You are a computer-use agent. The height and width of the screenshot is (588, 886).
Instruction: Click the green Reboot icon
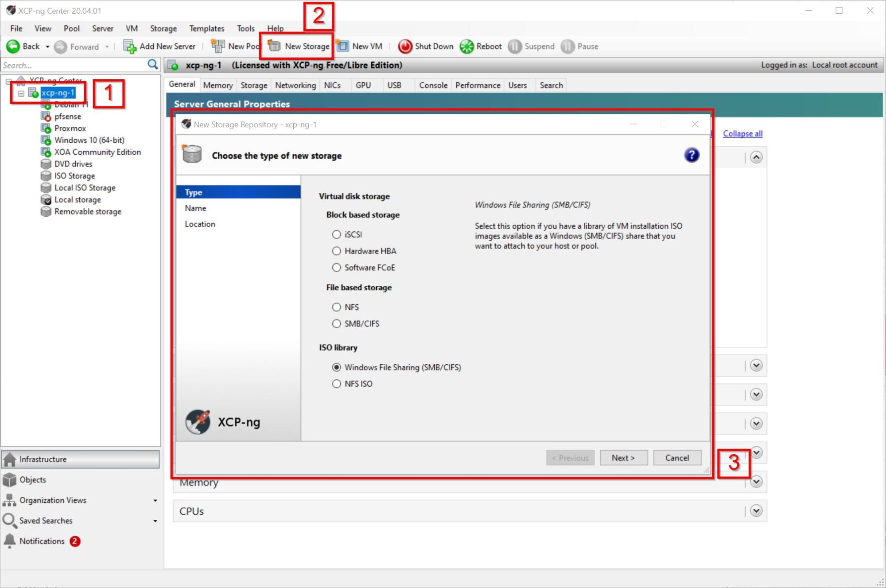coord(466,46)
